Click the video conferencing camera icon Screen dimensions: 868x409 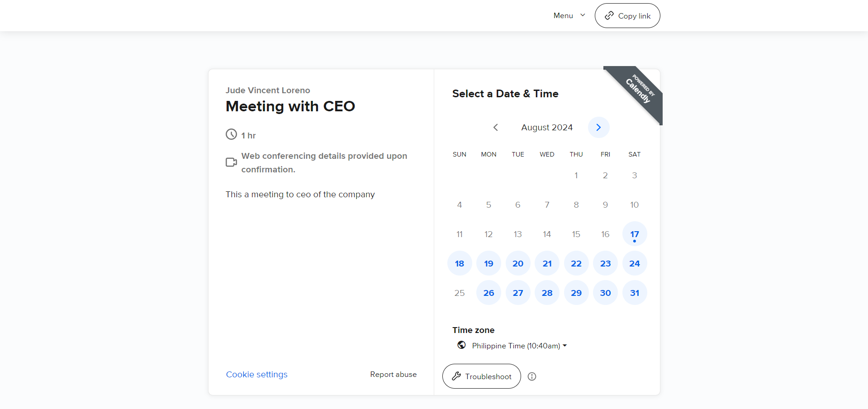231,162
